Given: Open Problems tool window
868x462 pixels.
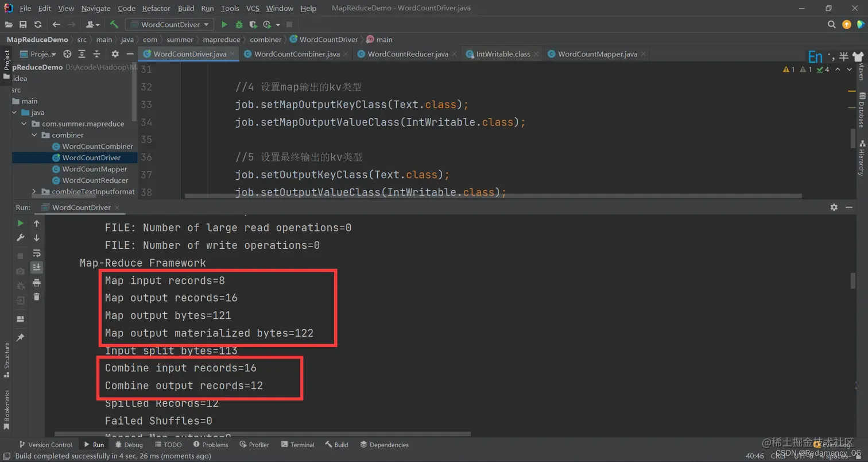Looking at the screenshot, I should point(211,445).
